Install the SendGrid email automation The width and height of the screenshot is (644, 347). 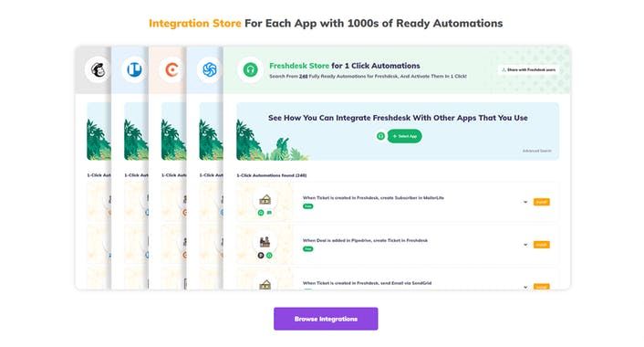[x=541, y=287]
